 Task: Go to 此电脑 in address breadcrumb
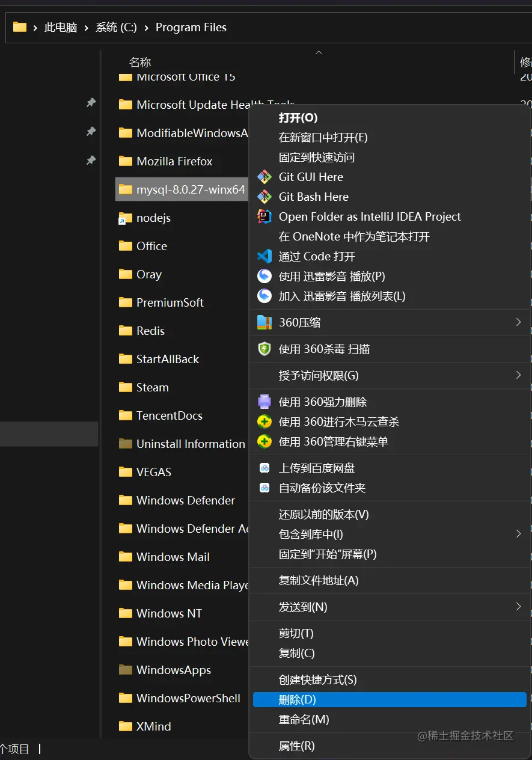point(61,28)
